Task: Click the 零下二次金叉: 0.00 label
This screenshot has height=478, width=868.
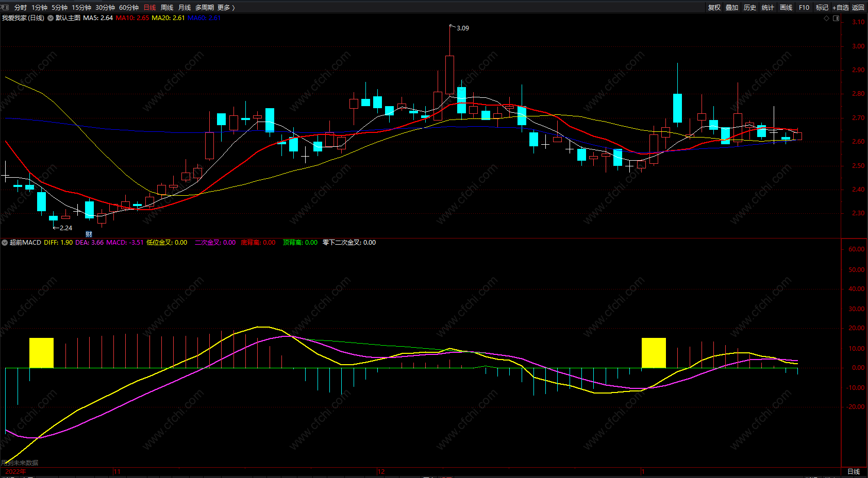Action: 349,243
